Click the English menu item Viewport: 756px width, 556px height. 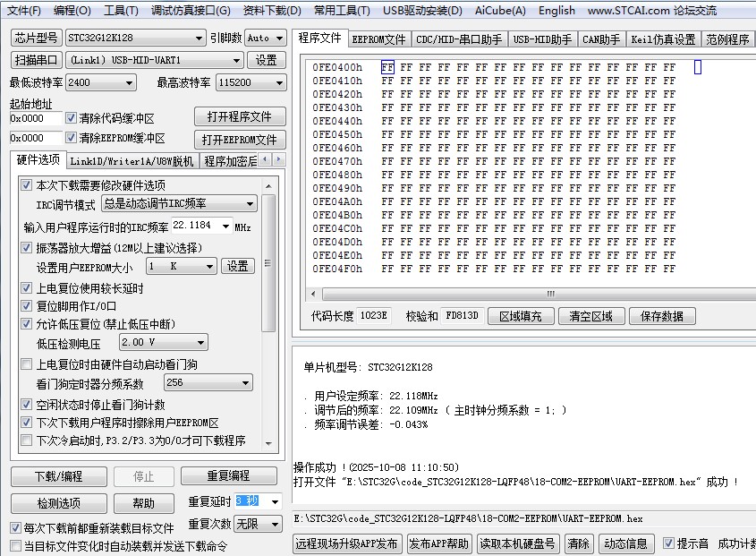coord(556,11)
